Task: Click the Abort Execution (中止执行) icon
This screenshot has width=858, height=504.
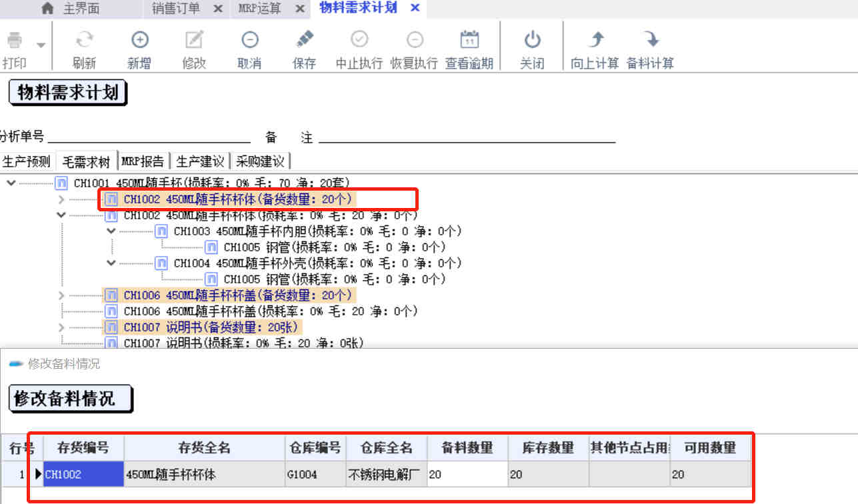Action: (x=359, y=40)
